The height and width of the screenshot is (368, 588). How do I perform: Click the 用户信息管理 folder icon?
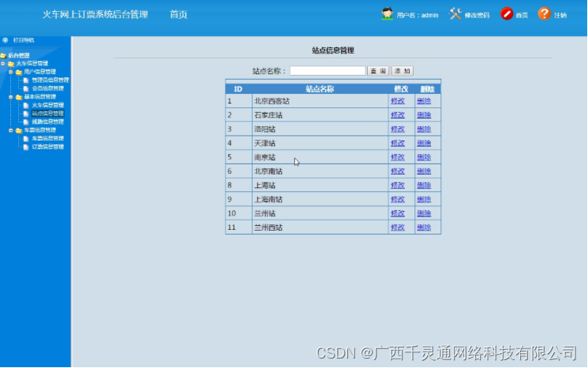(19, 72)
